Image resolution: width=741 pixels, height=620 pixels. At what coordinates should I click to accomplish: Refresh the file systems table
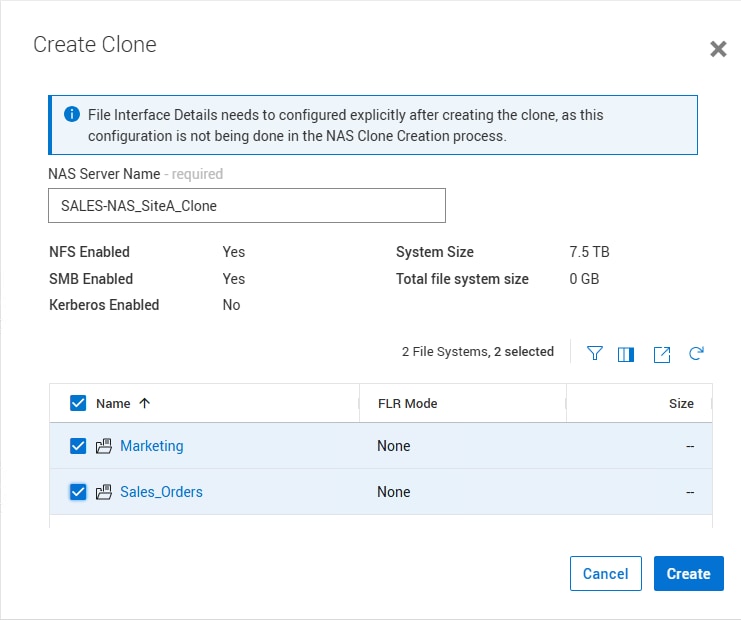[x=696, y=353]
